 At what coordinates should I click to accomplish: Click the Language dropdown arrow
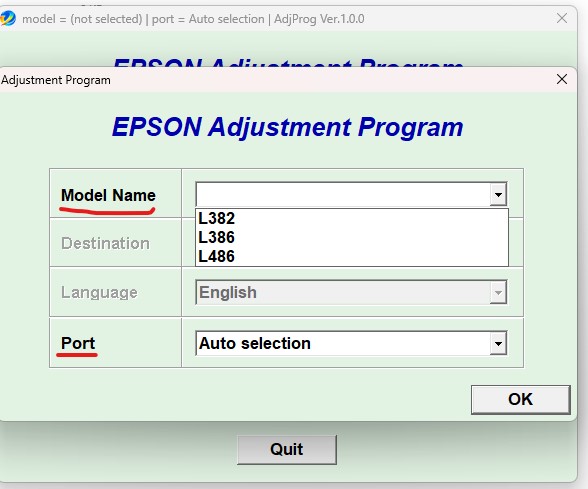point(498,292)
